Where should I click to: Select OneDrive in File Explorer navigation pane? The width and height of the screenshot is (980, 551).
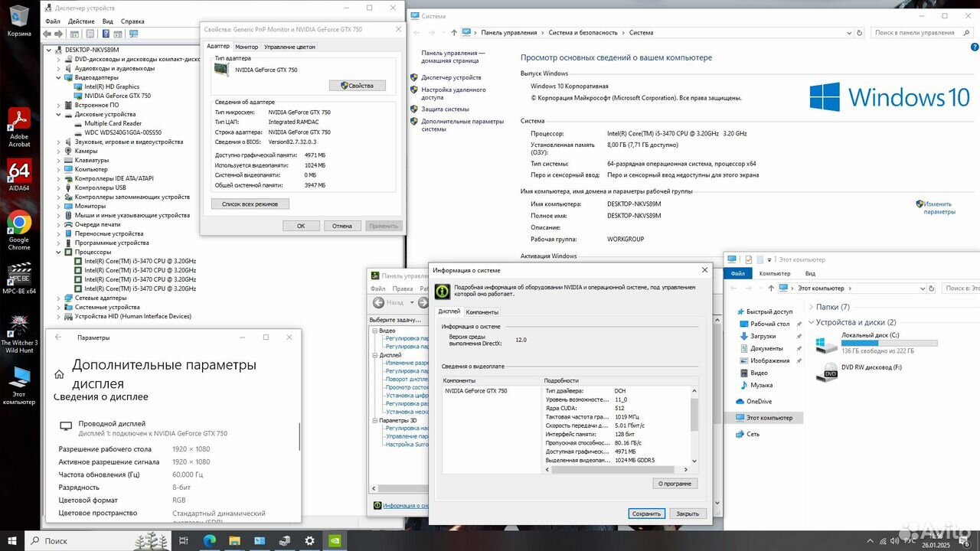(x=759, y=401)
